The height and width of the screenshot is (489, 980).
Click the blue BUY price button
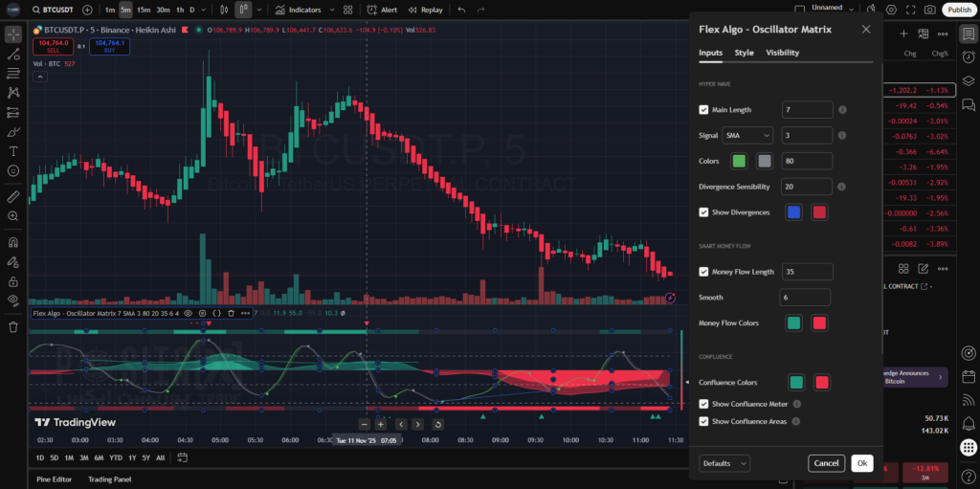click(x=109, y=46)
